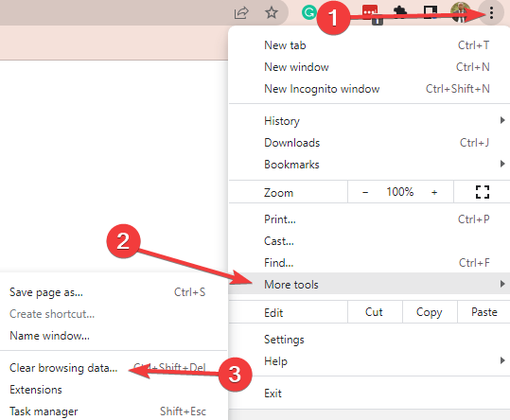Expand the History submenu

point(369,121)
